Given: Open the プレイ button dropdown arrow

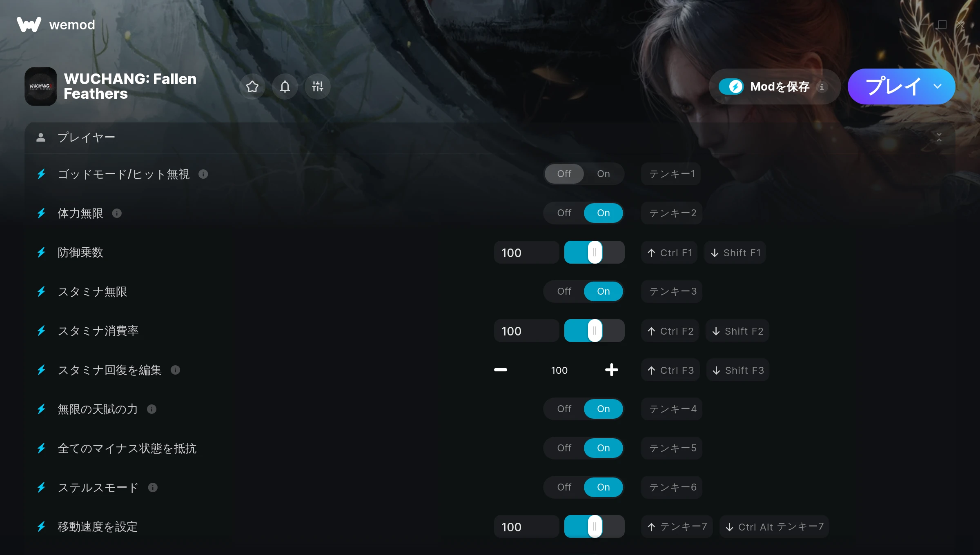Looking at the screenshot, I should (938, 87).
